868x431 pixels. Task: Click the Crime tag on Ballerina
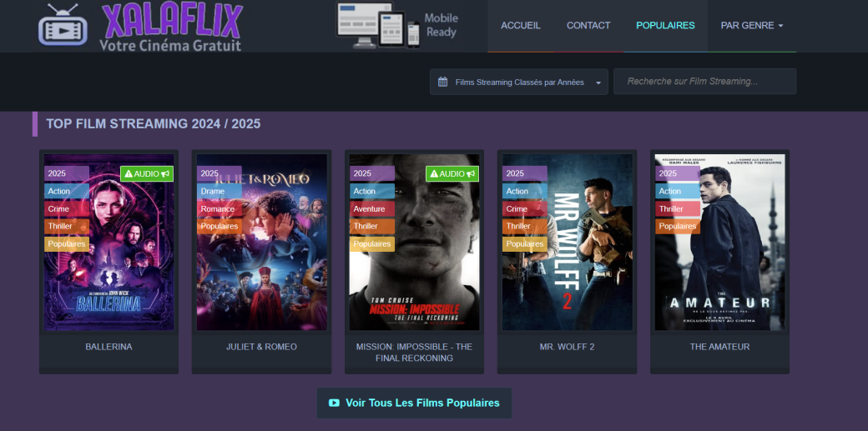point(67,208)
